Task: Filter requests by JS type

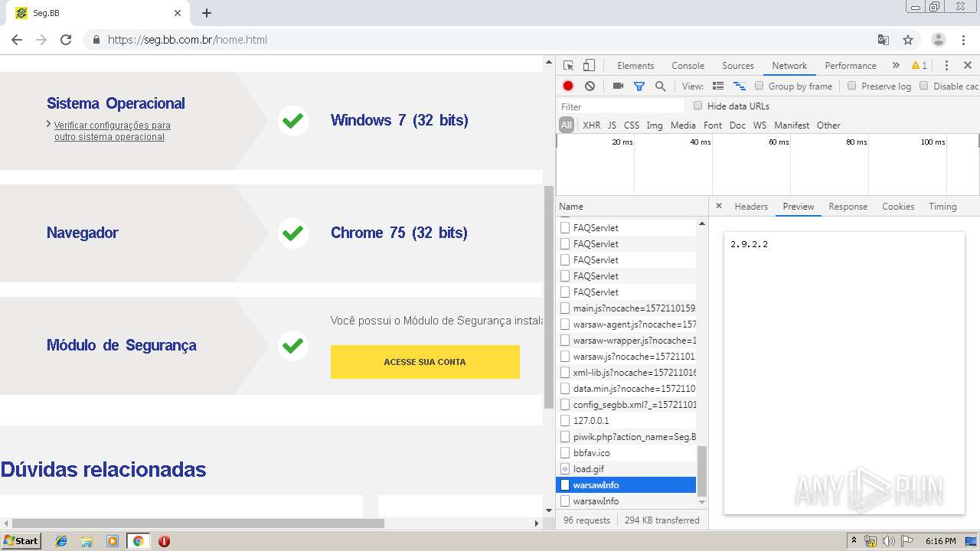Action: pyautogui.click(x=612, y=126)
